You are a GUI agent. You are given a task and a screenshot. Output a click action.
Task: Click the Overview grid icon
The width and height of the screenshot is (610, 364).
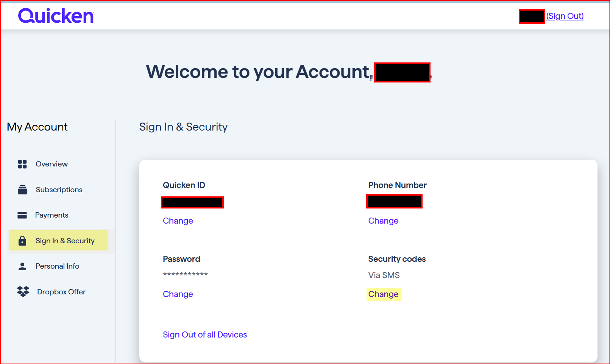coord(22,164)
